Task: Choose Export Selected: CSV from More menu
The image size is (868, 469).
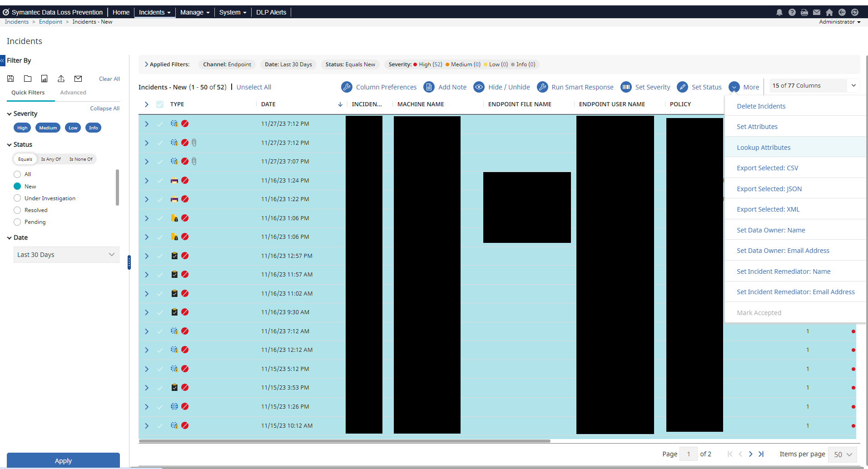Action: [767, 168]
